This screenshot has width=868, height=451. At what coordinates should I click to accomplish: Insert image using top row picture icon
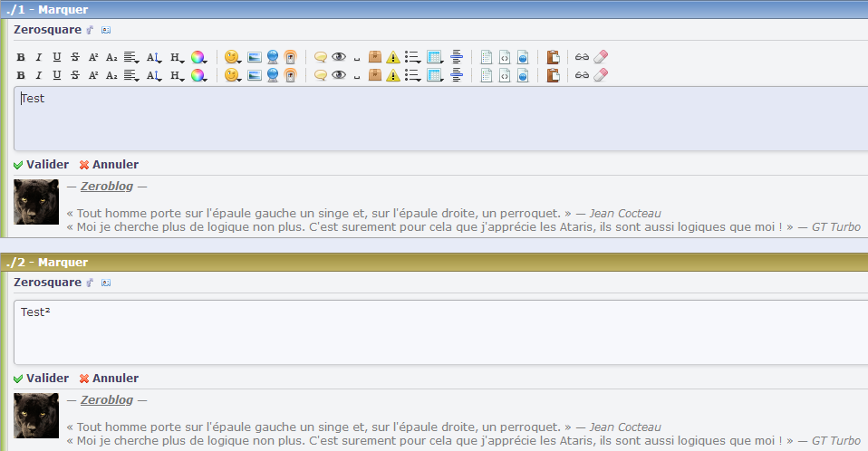pos(255,57)
